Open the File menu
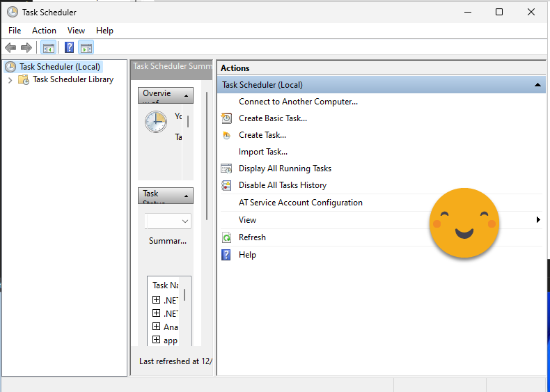 click(15, 31)
